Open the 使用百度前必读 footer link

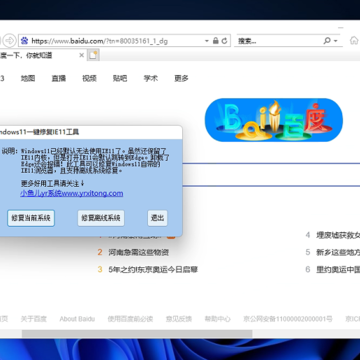pos(130,319)
